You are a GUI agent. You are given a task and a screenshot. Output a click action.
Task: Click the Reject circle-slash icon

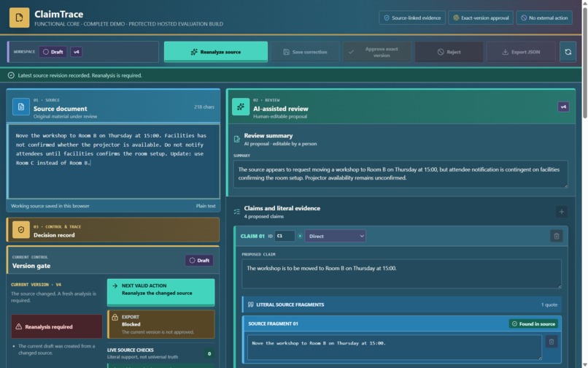440,52
